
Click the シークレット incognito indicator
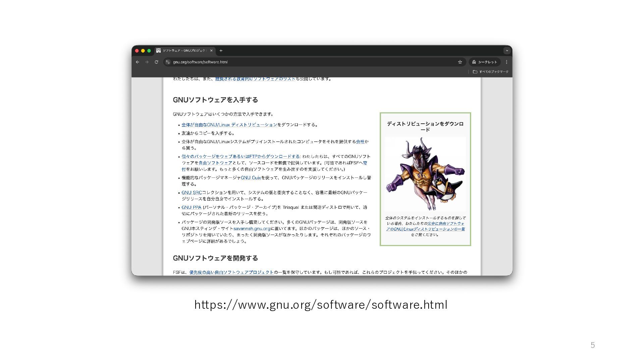[484, 62]
